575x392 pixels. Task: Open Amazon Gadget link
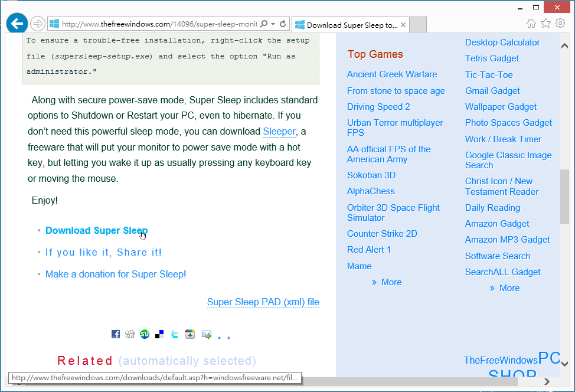[497, 224]
